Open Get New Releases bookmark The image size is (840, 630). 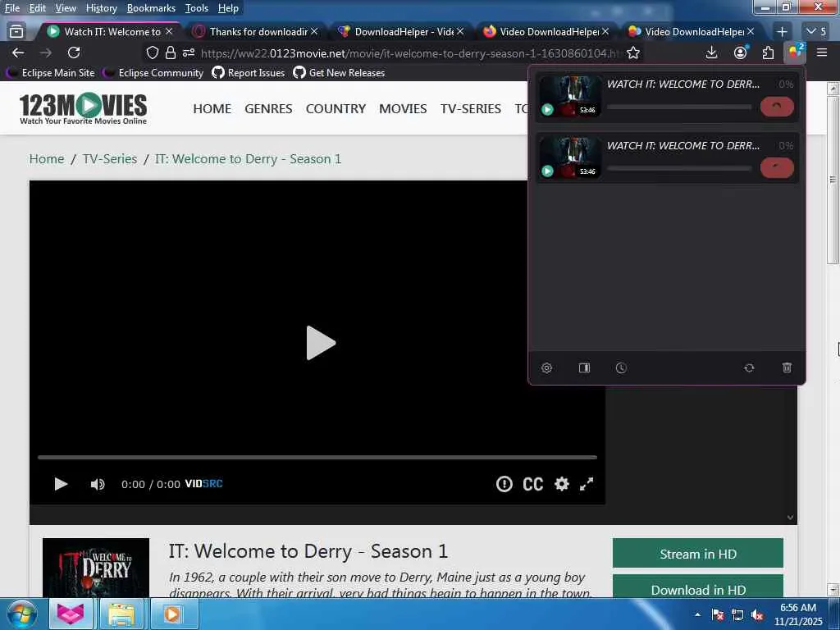click(x=339, y=73)
